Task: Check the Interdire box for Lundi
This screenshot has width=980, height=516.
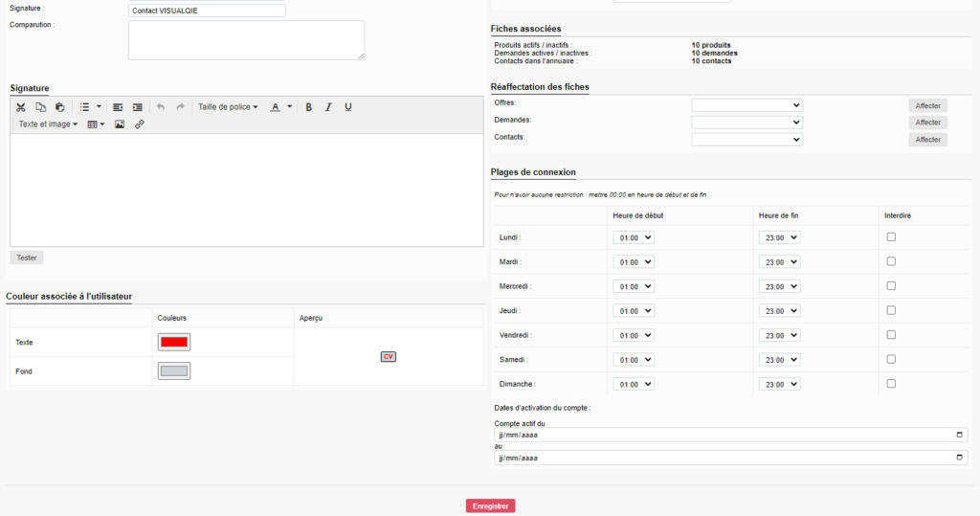Action: click(891, 236)
